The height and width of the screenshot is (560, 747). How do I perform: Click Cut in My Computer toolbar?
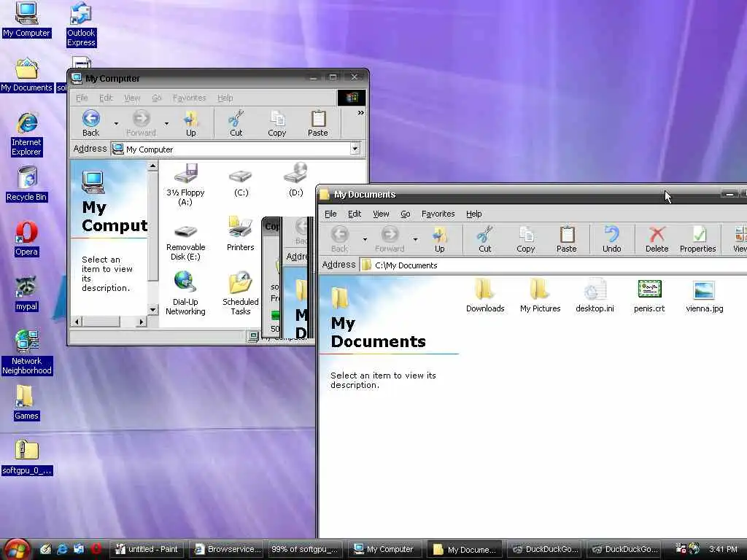[x=236, y=123]
